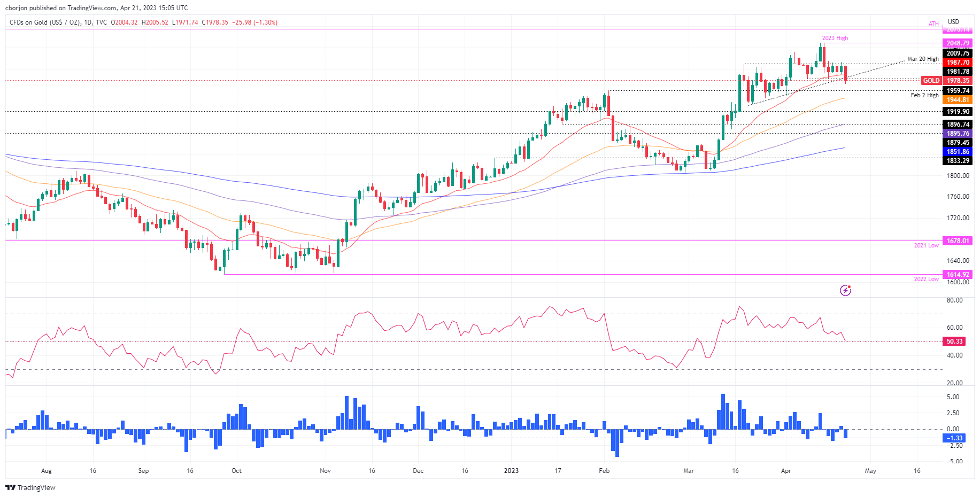Click the 1833.29 price tag

958,161
